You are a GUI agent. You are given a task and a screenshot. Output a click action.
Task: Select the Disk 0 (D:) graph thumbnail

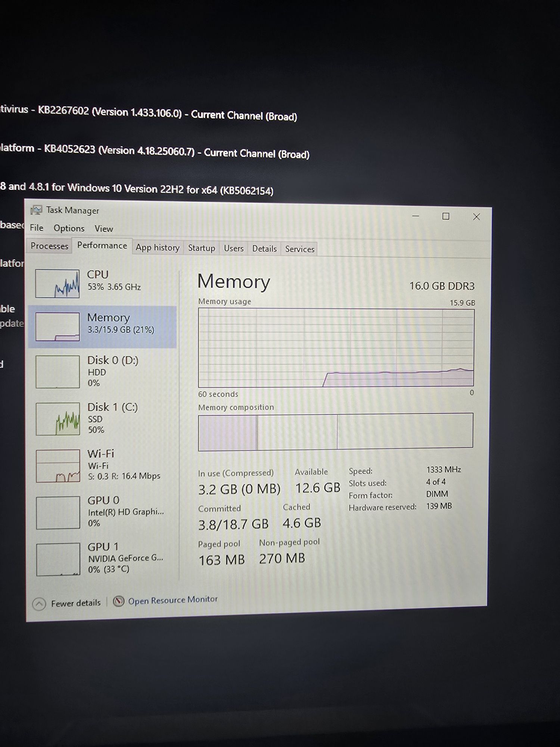[x=57, y=372]
